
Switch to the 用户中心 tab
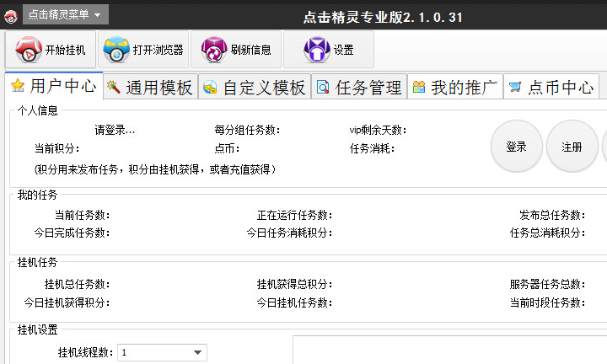pos(54,86)
